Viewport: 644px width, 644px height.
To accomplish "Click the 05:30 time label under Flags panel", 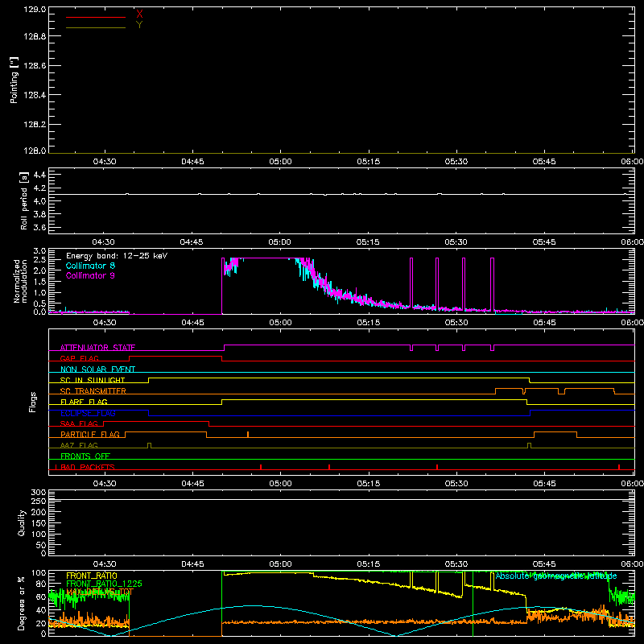I will [456, 484].
